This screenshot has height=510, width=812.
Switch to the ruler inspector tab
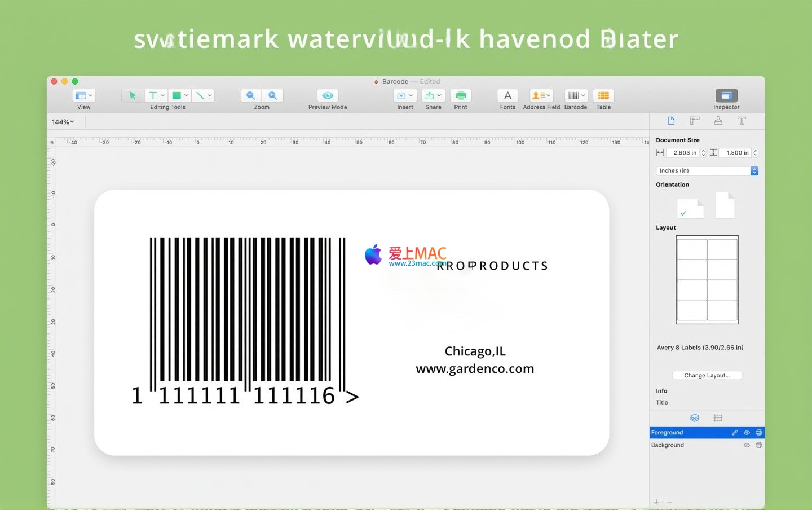[x=695, y=121]
